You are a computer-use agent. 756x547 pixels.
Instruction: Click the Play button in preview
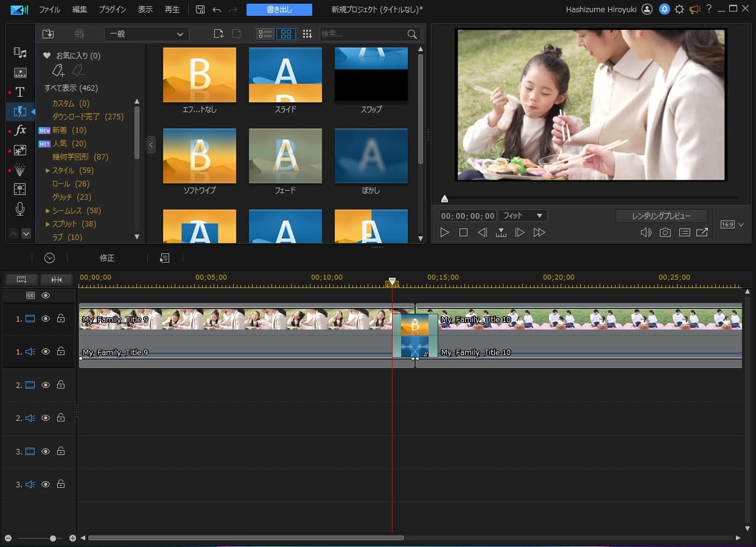coord(444,233)
